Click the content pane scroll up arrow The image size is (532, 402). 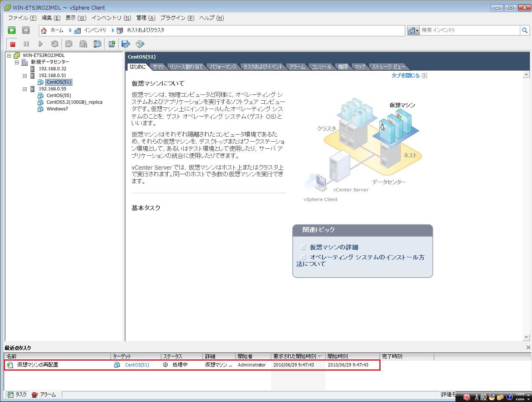tap(526, 74)
